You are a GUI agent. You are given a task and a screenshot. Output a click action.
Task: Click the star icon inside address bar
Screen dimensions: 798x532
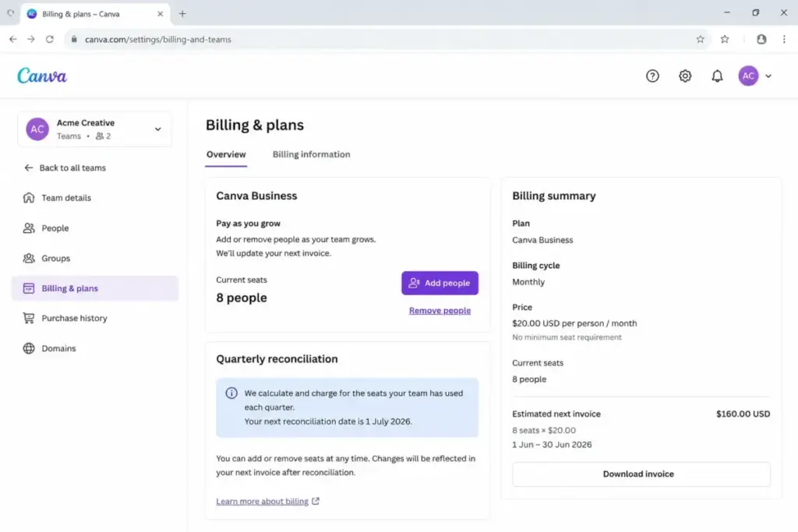point(701,39)
